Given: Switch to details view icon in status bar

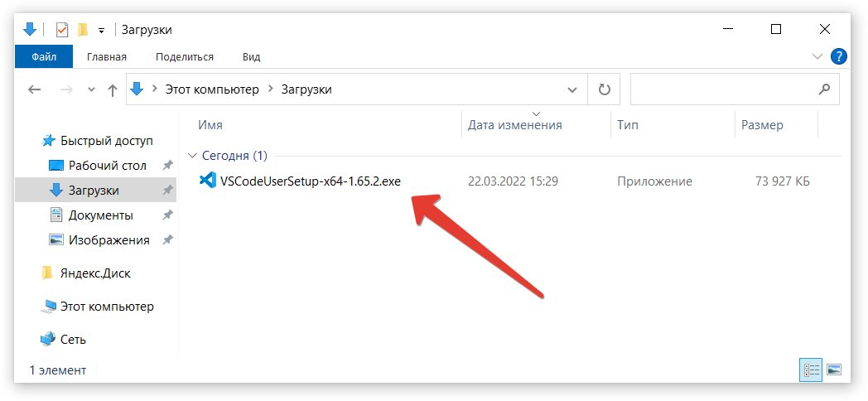Looking at the screenshot, I should (811, 370).
